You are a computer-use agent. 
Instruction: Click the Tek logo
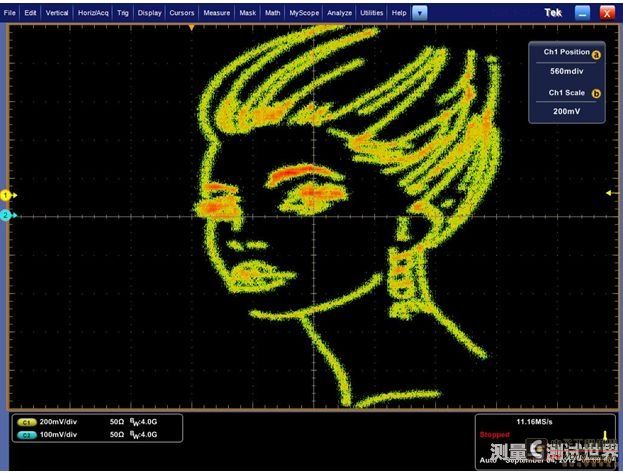[x=553, y=13]
